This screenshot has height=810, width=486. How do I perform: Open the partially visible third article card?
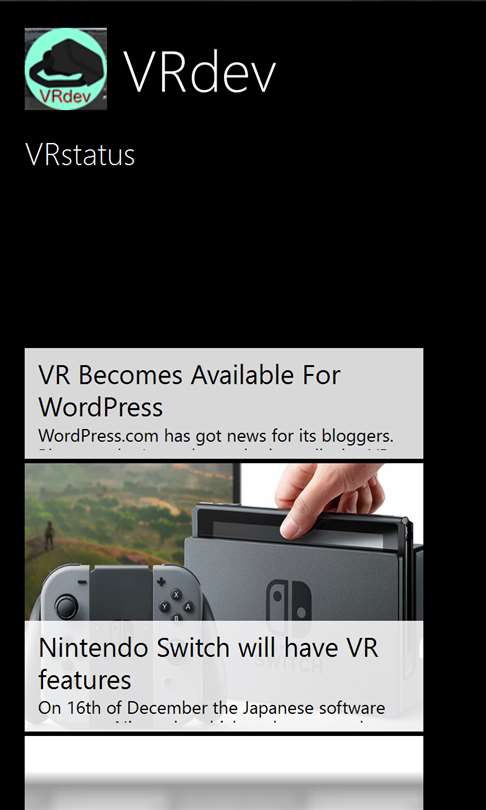click(x=224, y=773)
